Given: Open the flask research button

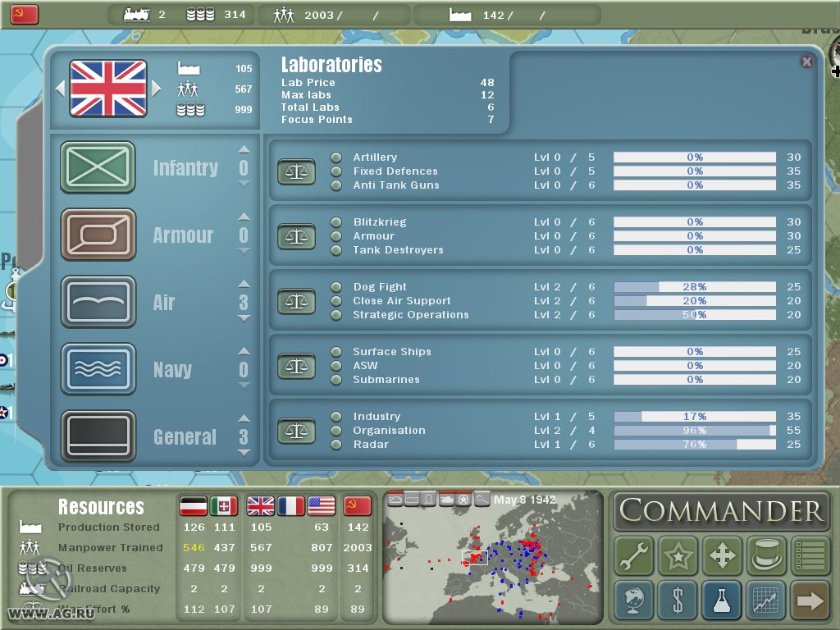Looking at the screenshot, I should coord(722,600).
